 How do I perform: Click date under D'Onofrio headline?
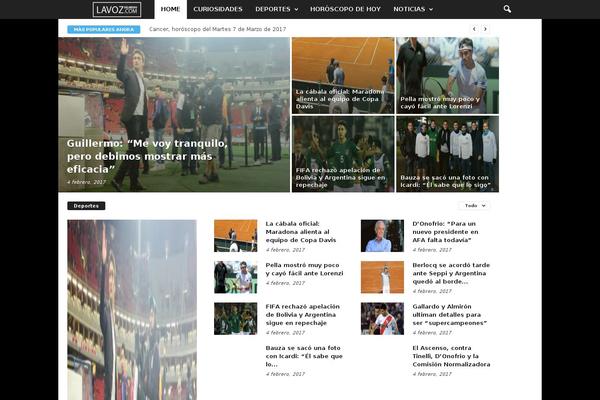click(x=432, y=250)
